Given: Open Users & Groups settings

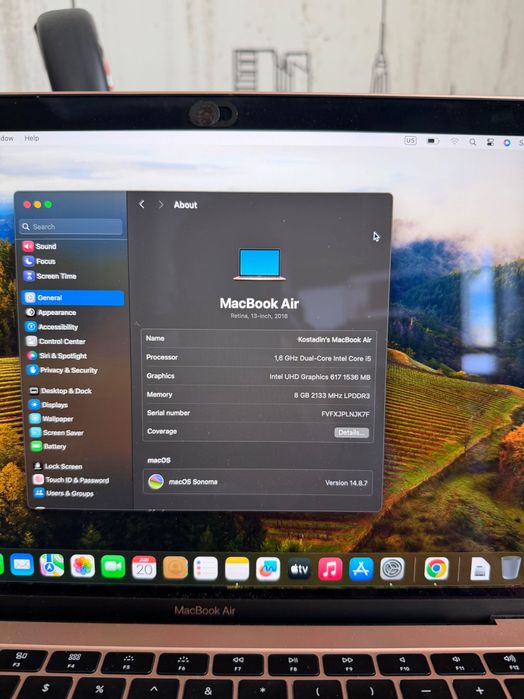Looking at the screenshot, I should [64, 493].
